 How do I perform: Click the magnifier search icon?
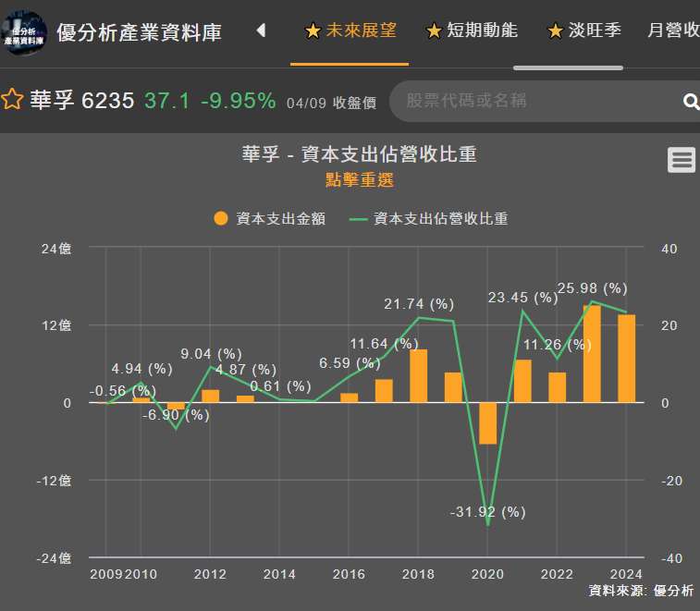coord(690,102)
